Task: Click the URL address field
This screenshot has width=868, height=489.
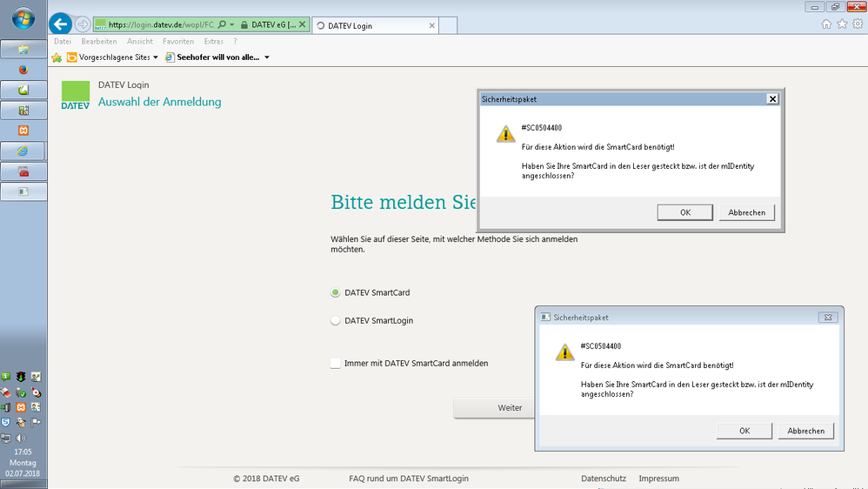Action: coord(161,25)
